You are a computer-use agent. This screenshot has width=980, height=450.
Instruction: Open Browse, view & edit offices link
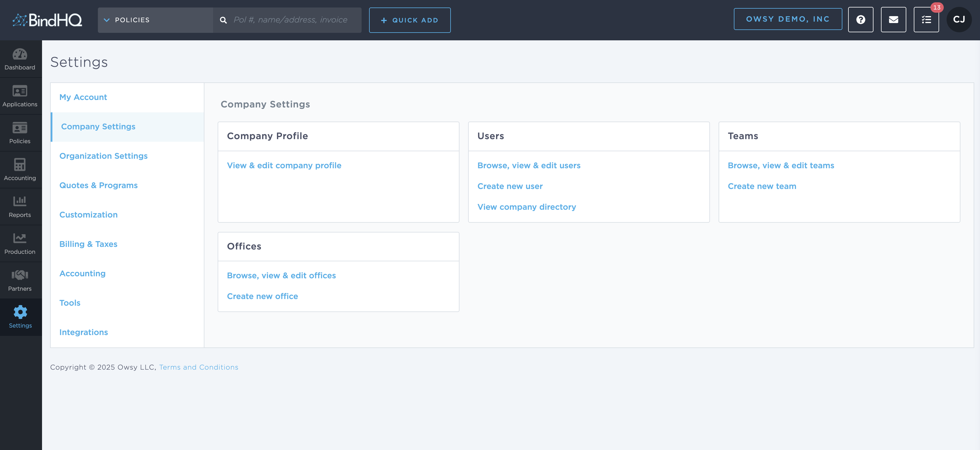[x=281, y=275]
